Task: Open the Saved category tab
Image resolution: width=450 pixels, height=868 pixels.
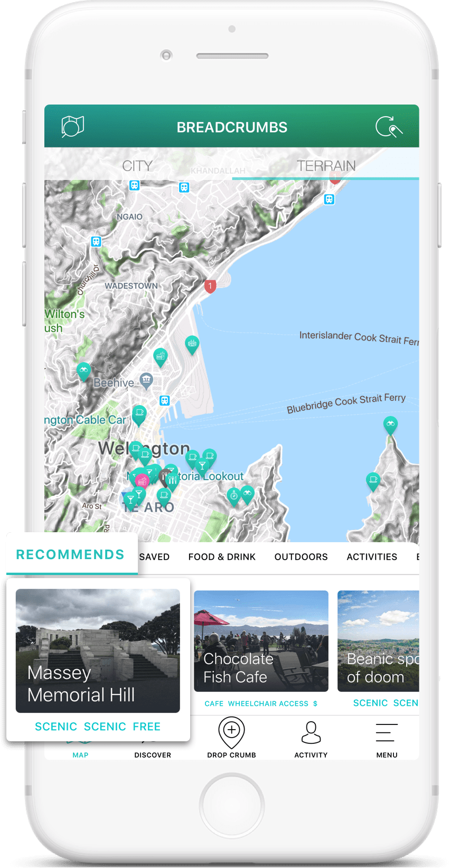Action: click(x=154, y=557)
